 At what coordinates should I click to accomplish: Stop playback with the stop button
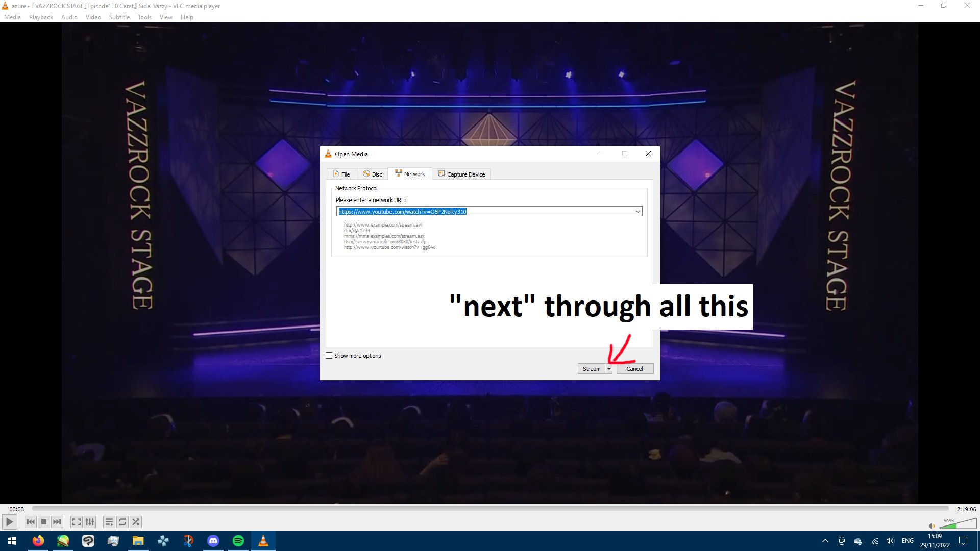pos(44,522)
